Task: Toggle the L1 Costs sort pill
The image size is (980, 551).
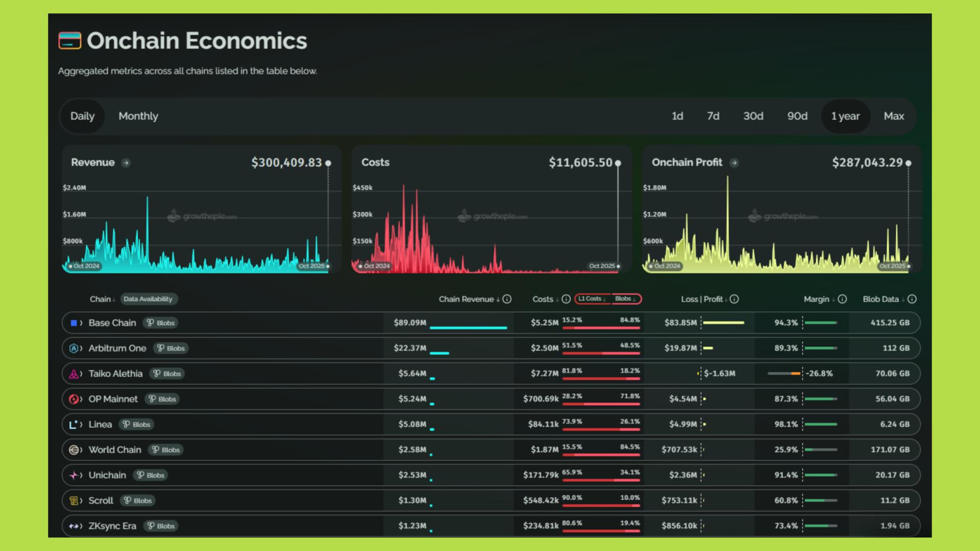Action: [592, 299]
